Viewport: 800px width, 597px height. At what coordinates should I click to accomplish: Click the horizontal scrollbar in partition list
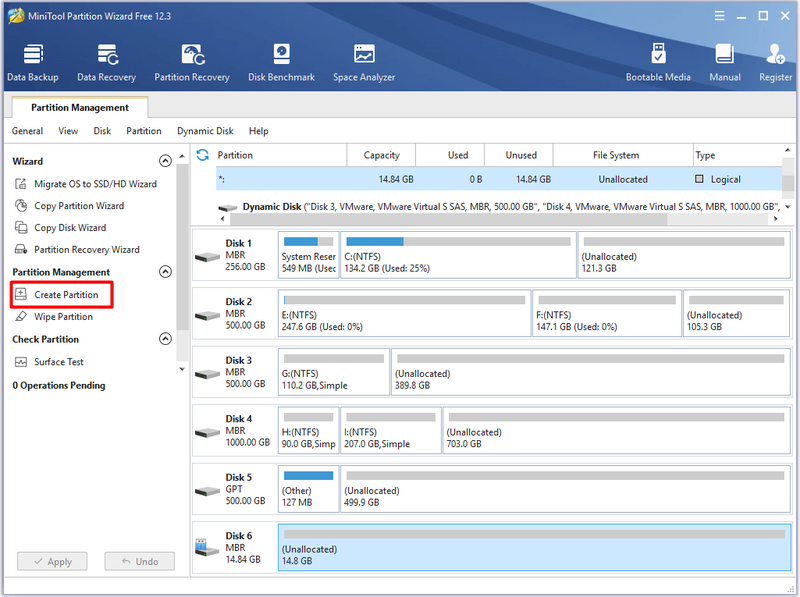click(448, 219)
